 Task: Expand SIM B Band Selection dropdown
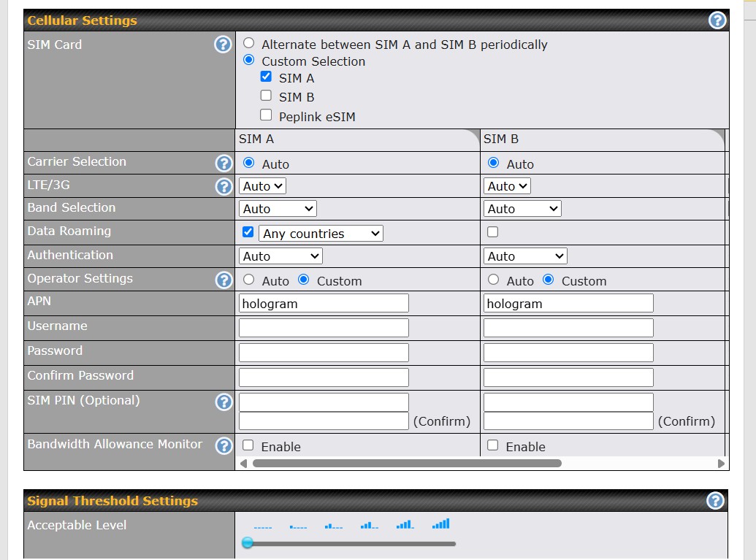(x=522, y=209)
